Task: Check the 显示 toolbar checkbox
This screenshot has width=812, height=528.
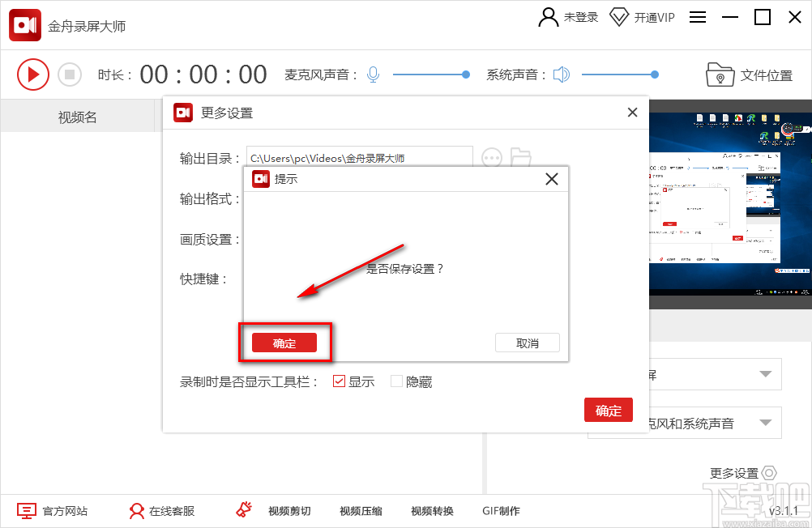Action: pyautogui.click(x=340, y=381)
